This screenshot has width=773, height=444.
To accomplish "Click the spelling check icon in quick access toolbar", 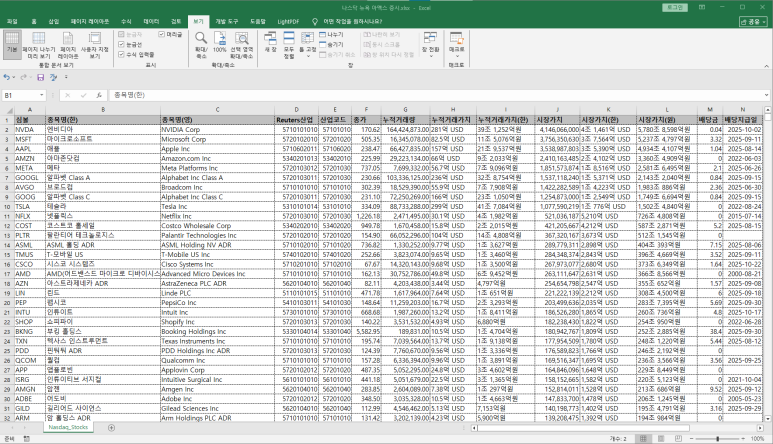I will pos(53,77).
